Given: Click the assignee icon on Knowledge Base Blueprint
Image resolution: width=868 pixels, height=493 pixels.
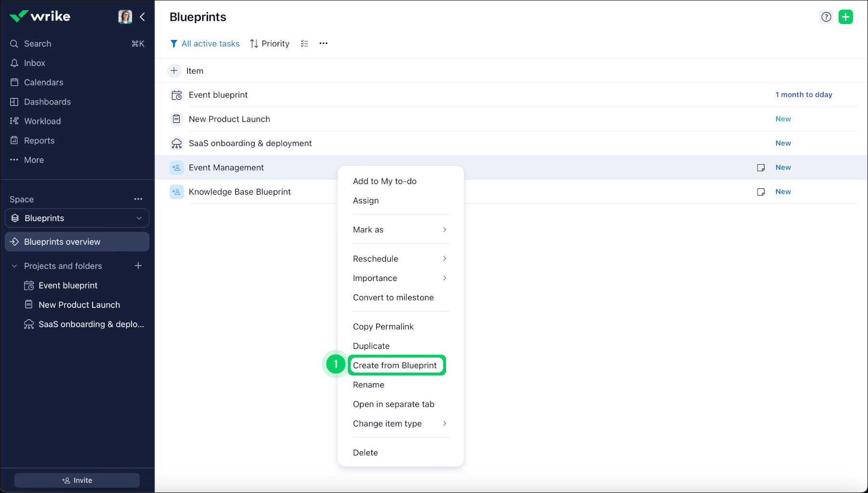Looking at the screenshot, I should click(x=177, y=192).
